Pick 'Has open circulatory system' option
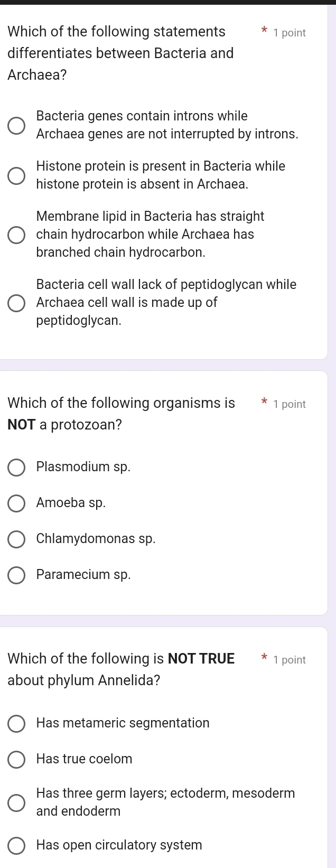336x868 pixels. (x=16, y=845)
